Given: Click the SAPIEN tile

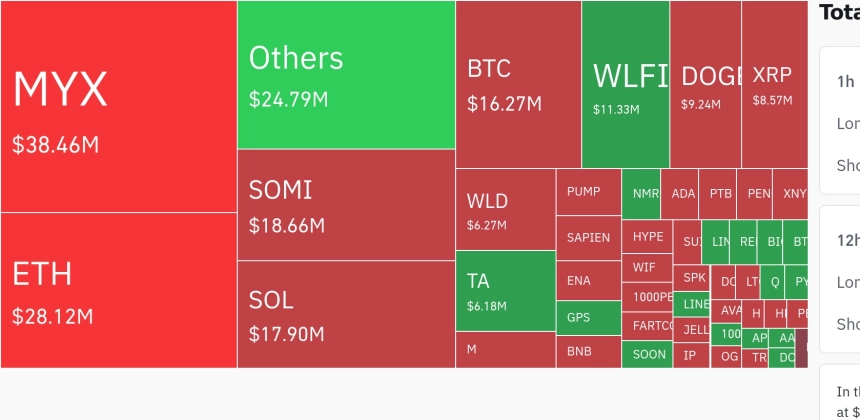Looking at the screenshot, I should (x=589, y=237).
